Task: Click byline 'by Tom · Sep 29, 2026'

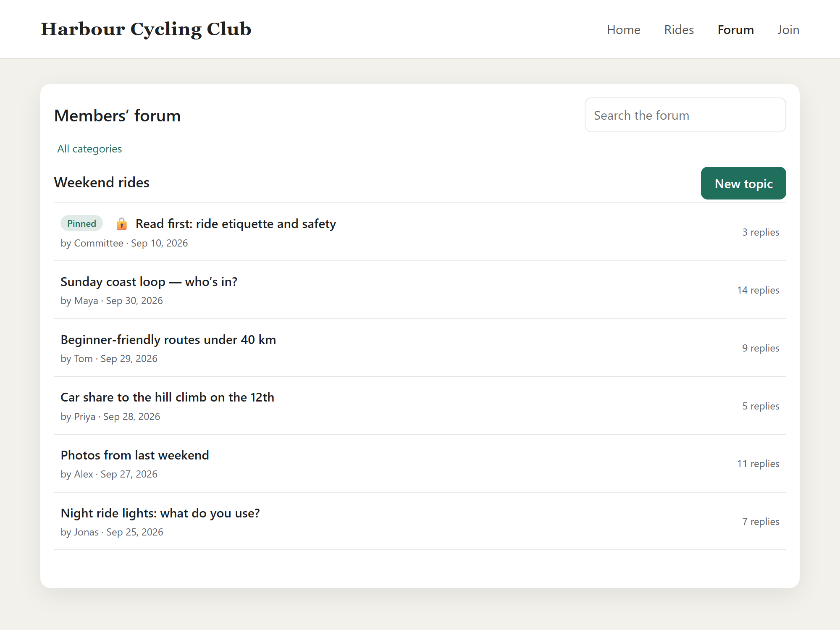Action: 109,359
